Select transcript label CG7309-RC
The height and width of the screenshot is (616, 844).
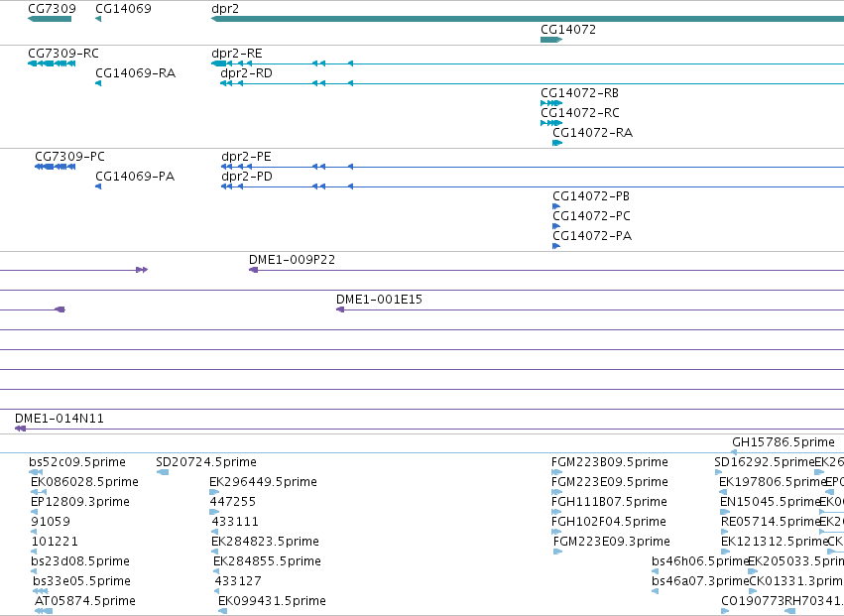pos(63,54)
